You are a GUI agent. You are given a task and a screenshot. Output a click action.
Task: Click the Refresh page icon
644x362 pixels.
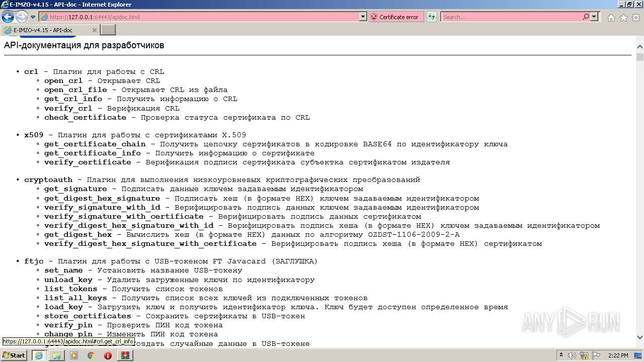pyautogui.click(x=431, y=17)
